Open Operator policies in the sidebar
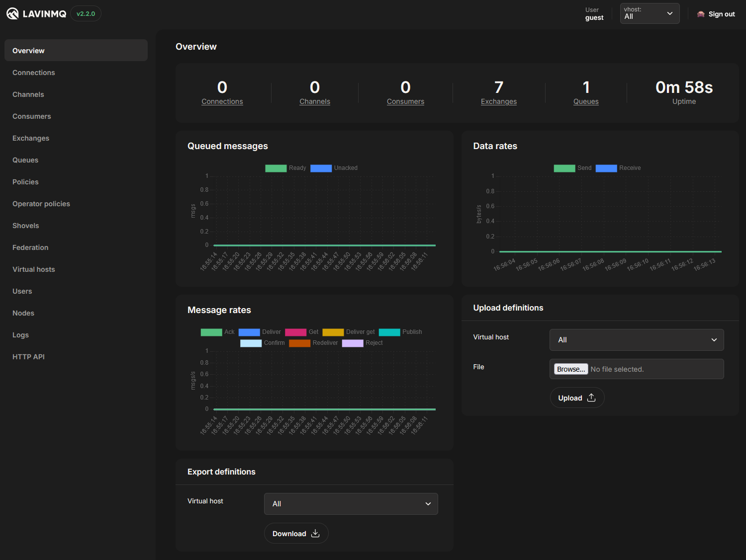 76,204
